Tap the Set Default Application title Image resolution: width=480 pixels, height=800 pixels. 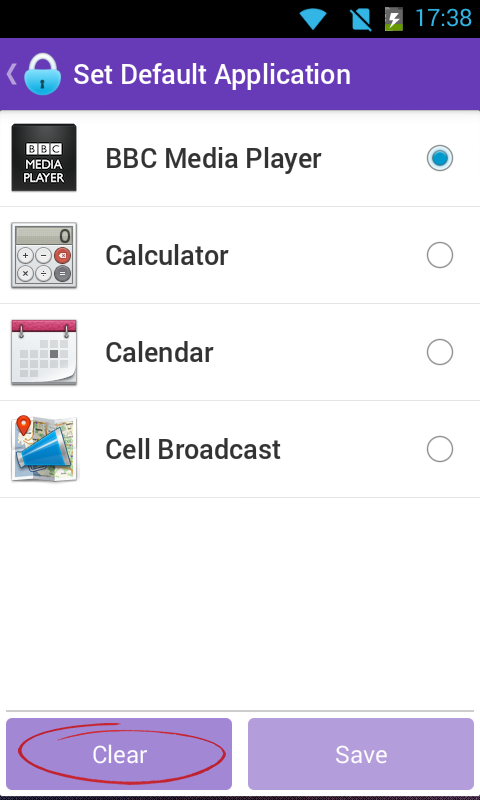[212, 74]
